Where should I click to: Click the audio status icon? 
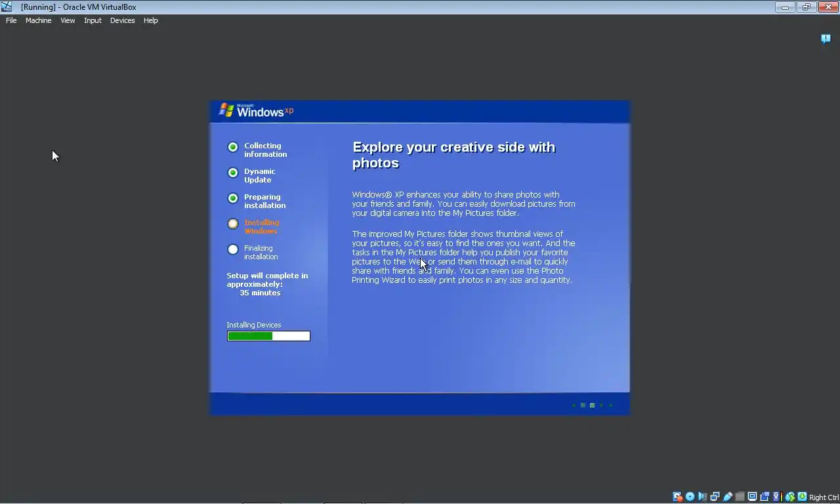pos(703,497)
